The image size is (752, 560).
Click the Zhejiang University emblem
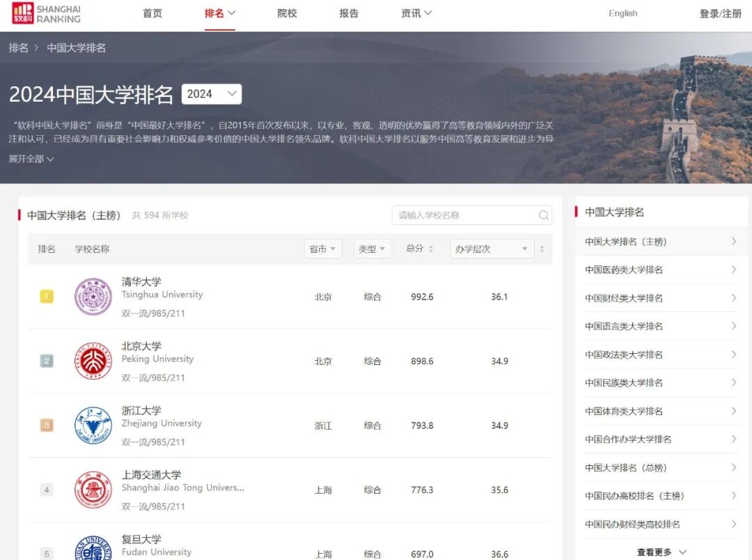93,425
